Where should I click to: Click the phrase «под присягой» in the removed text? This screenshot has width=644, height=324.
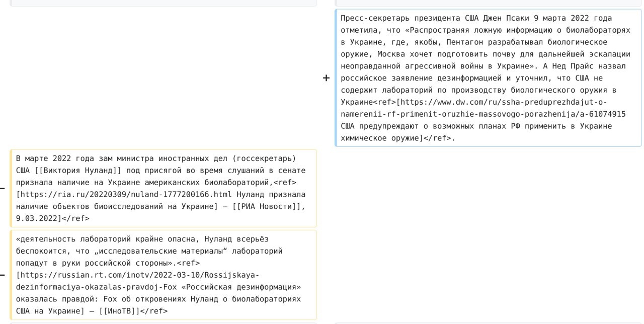(x=149, y=171)
